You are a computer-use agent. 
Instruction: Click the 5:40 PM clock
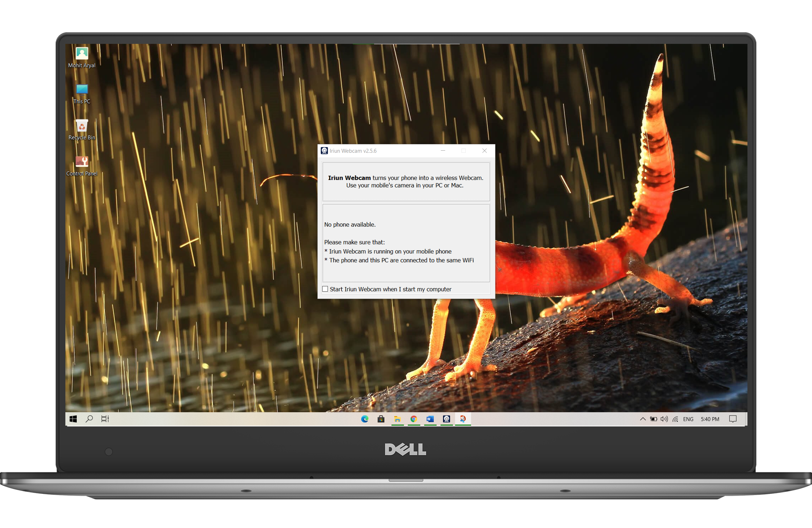pyautogui.click(x=710, y=419)
